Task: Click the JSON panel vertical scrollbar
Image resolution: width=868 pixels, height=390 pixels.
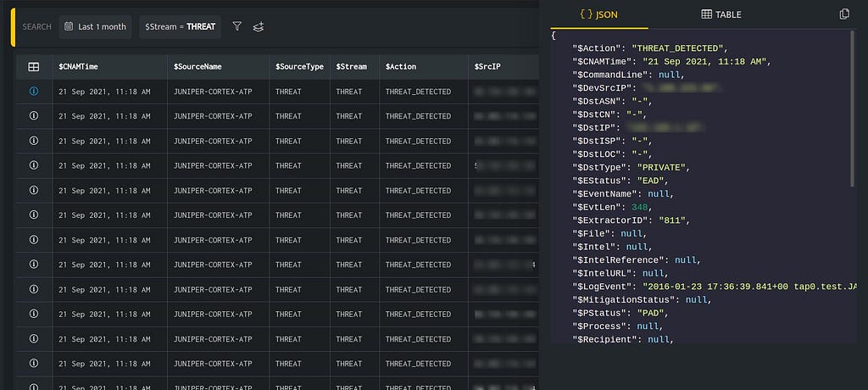Action: click(x=853, y=108)
